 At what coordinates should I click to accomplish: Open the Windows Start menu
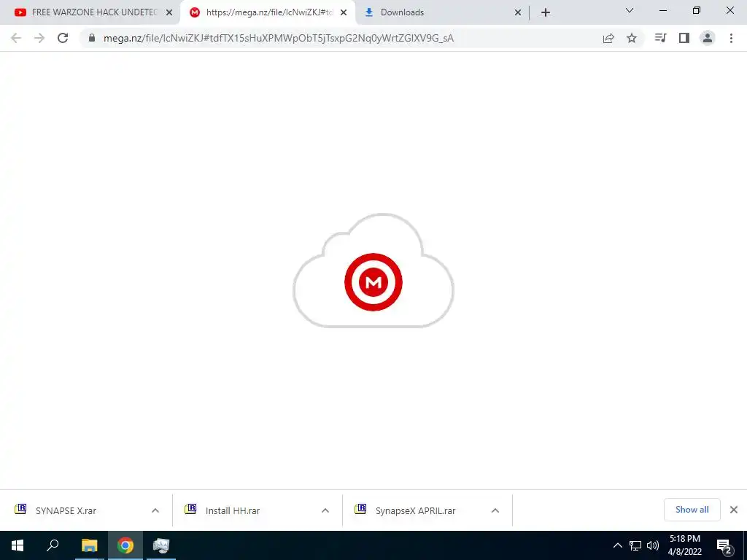click(x=18, y=545)
